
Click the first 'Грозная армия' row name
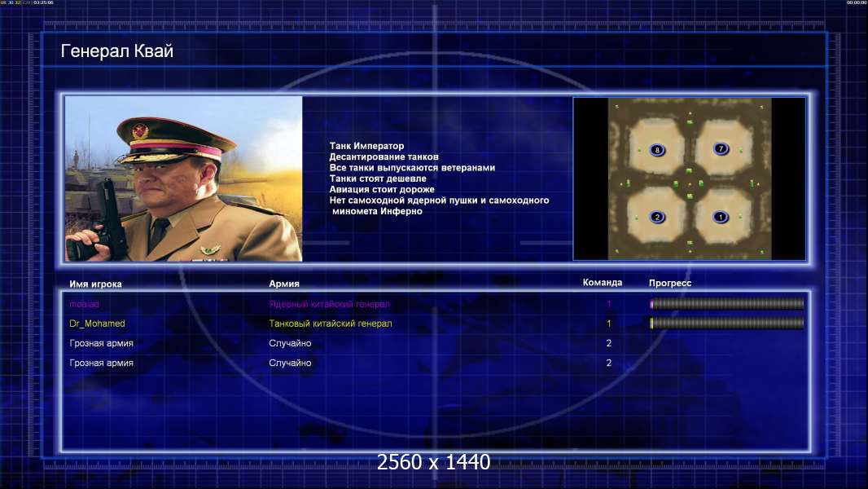tap(101, 343)
